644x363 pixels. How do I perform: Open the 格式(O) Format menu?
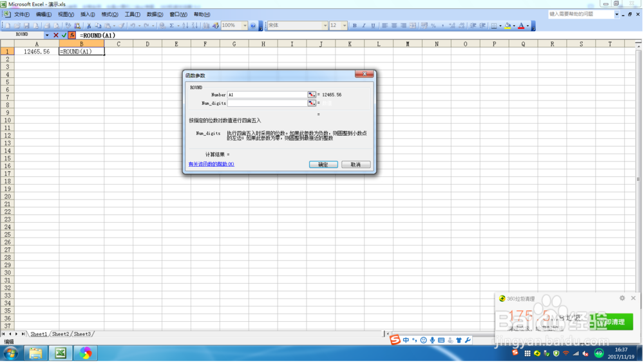[109, 14]
